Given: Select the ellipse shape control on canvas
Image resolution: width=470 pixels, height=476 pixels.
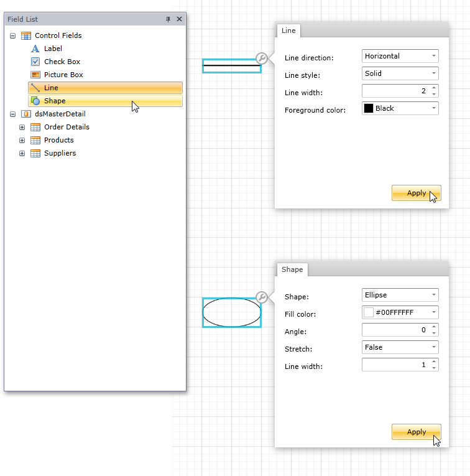Looking at the screenshot, I should [x=232, y=312].
